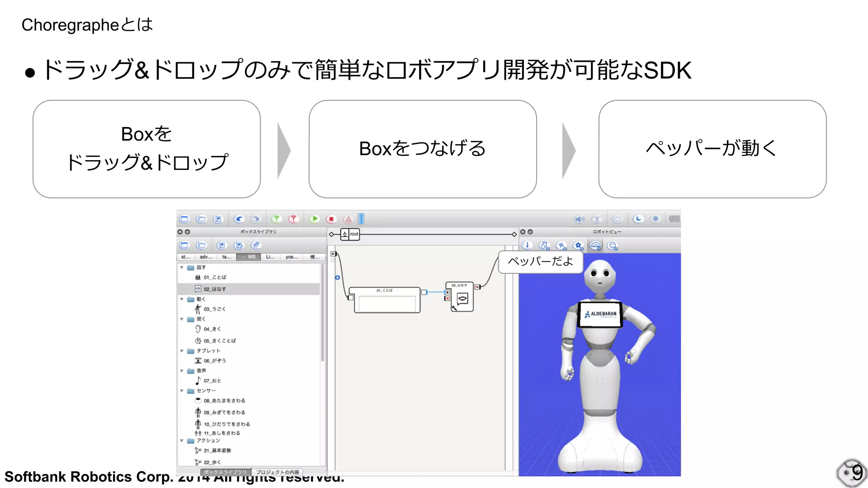
Task: Click the root box in flow diagram breadcrumb
Action: pos(350,234)
